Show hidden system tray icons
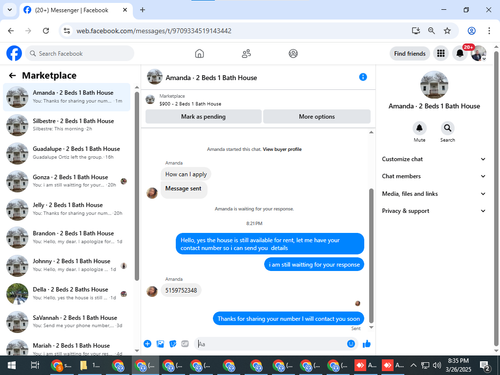 413,366
